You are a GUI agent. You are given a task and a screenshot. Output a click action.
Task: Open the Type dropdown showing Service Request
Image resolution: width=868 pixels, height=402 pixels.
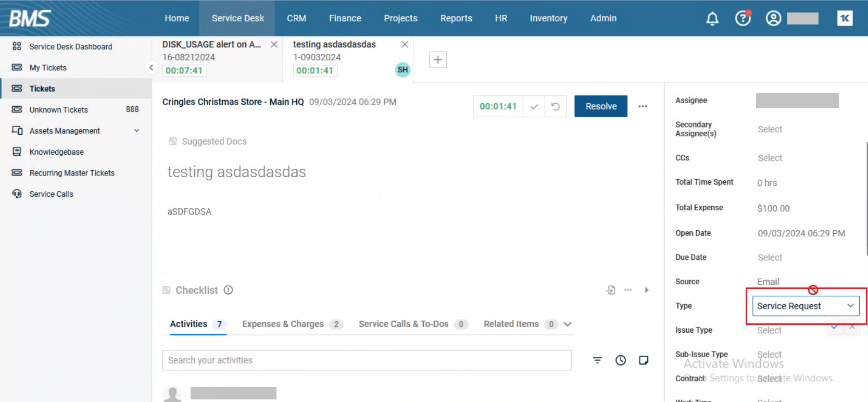click(805, 306)
